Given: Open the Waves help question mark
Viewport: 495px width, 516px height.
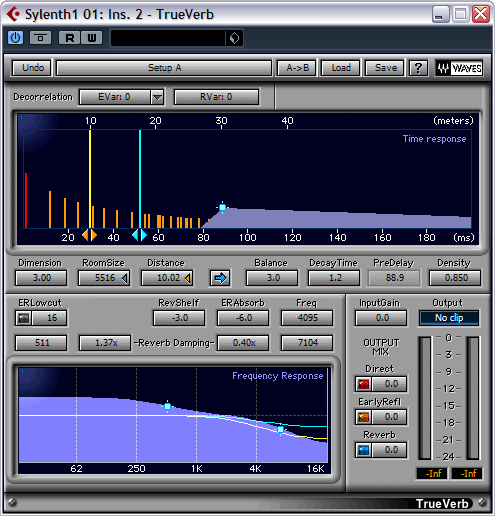Looking at the screenshot, I should [x=418, y=68].
